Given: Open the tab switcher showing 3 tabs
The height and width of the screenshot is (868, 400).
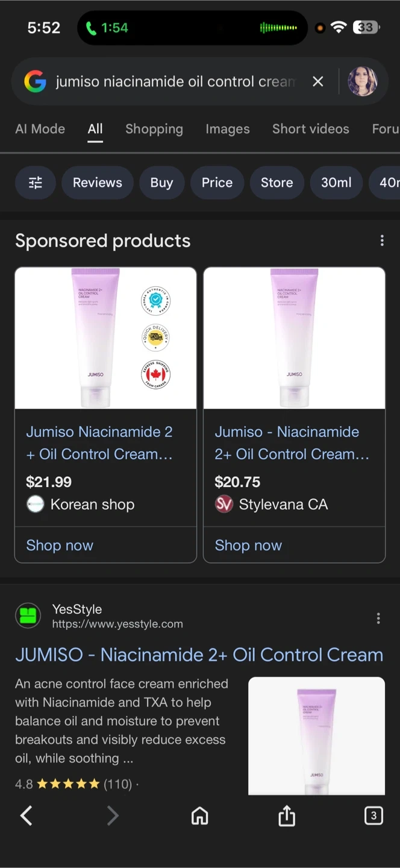Looking at the screenshot, I should click(x=373, y=816).
